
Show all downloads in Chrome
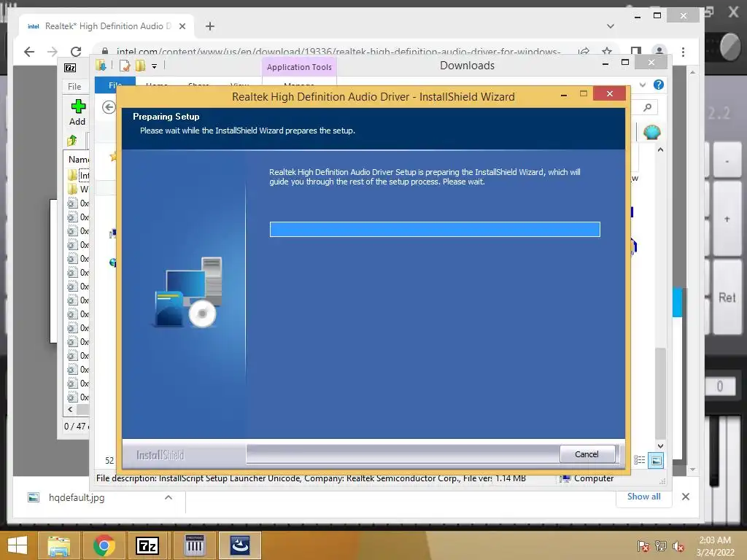click(x=643, y=496)
